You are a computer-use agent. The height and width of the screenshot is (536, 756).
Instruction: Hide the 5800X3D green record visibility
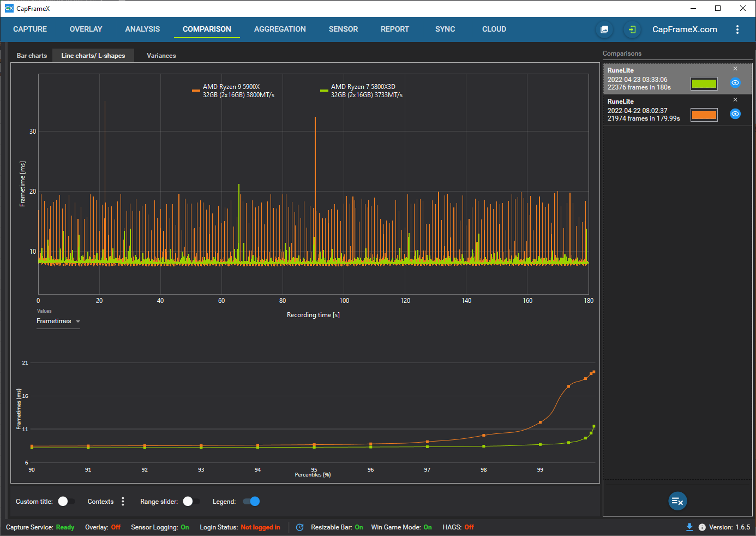[735, 83]
